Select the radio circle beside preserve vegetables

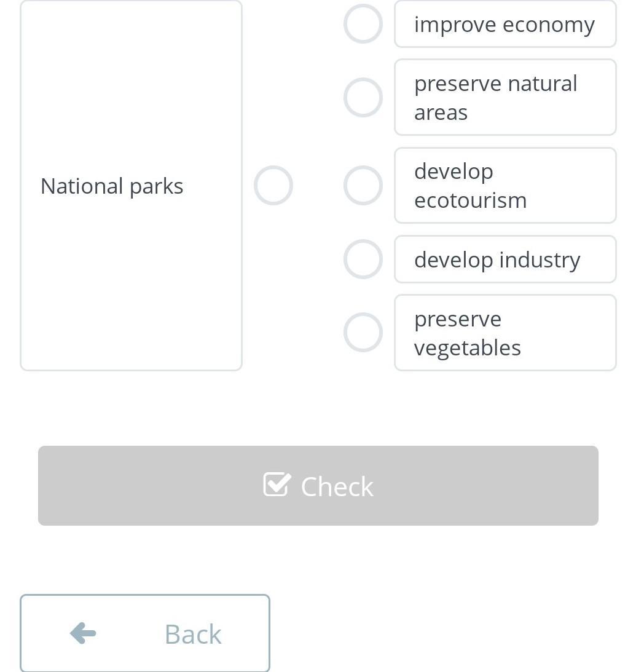363,333
